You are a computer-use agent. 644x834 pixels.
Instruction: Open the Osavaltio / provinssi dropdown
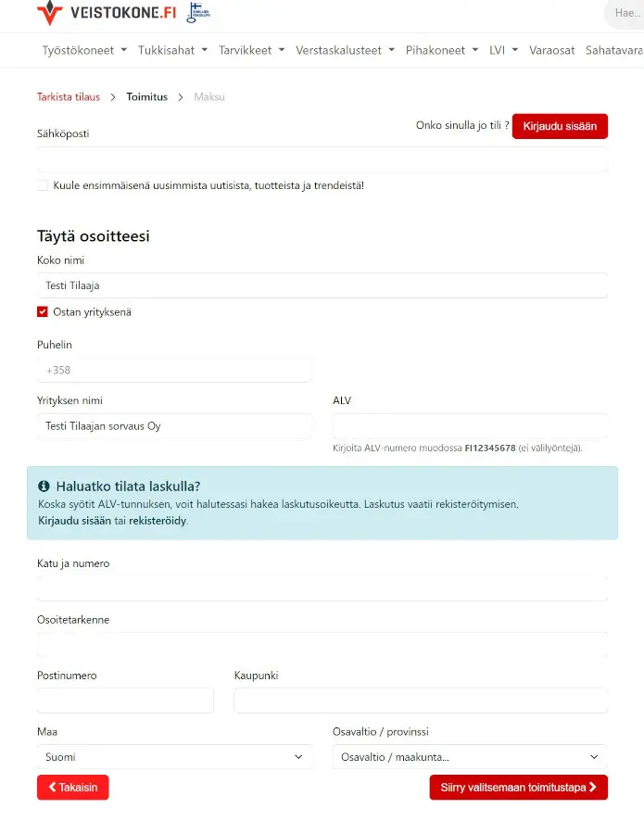point(470,757)
